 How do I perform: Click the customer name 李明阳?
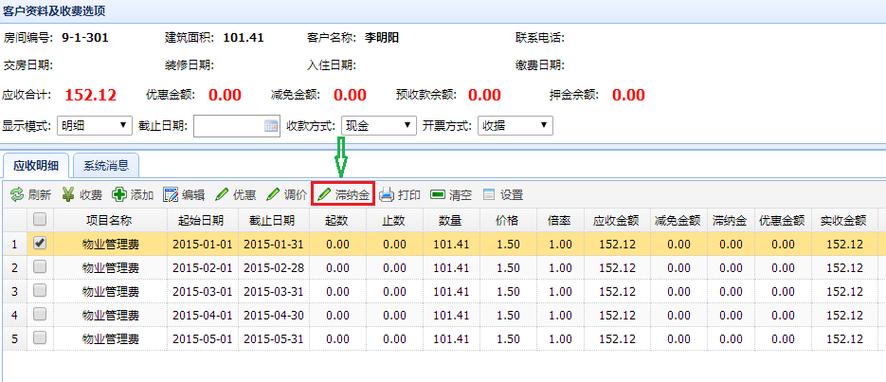coord(381,38)
